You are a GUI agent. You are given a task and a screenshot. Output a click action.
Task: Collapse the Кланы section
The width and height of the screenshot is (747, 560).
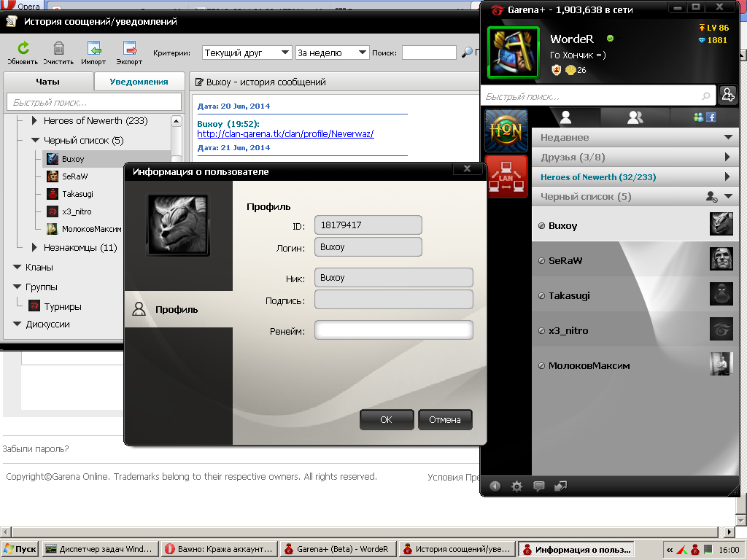(x=18, y=267)
